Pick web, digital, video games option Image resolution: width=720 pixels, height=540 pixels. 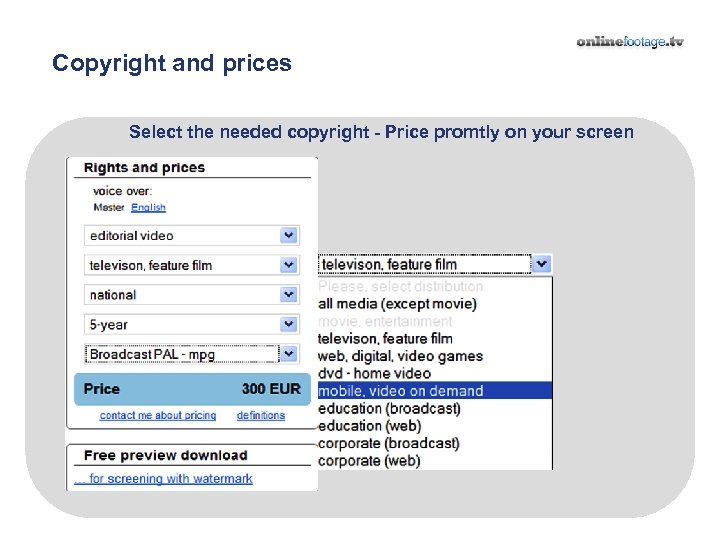point(400,356)
